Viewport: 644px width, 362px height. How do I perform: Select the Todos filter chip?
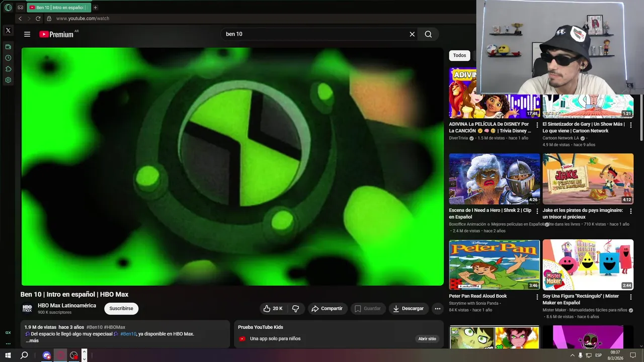tap(459, 55)
